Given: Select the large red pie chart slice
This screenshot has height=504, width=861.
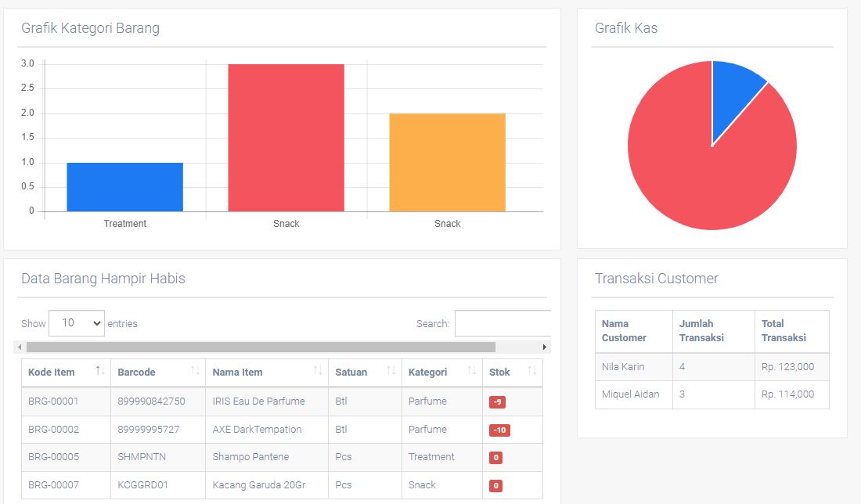Looking at the screenshot, I should point(704,172).
